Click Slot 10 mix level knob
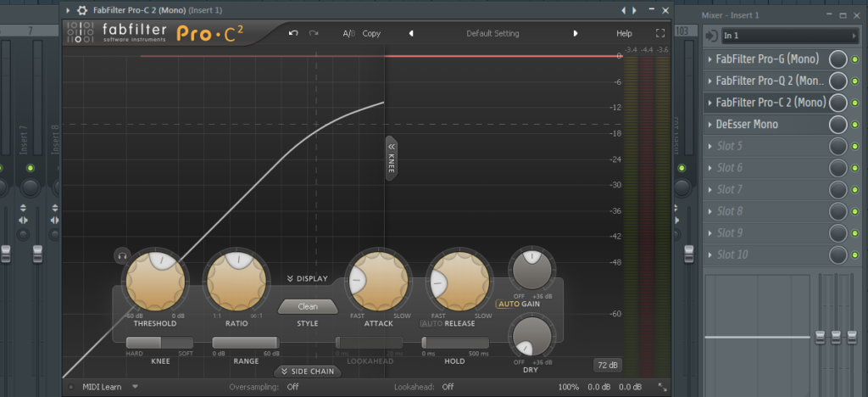 (x=838, y=255)
